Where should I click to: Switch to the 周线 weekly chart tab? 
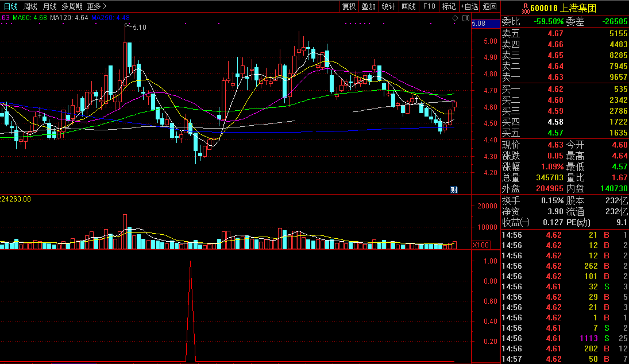click(30, 6)
